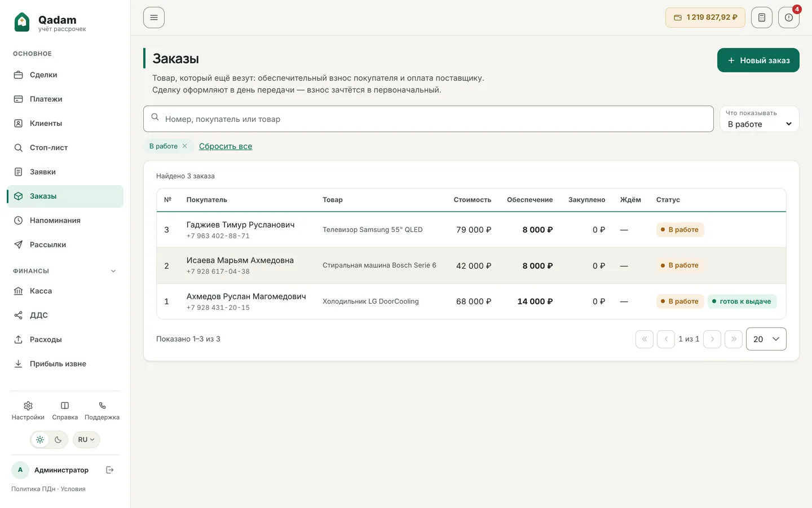Click the Заказы box icon in sidebar

18,196
